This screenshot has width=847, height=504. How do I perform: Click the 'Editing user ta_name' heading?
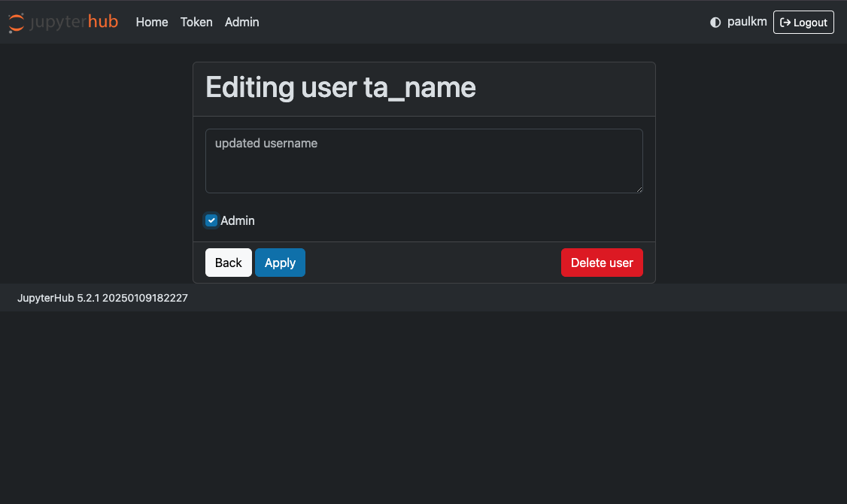click(340, 87)
